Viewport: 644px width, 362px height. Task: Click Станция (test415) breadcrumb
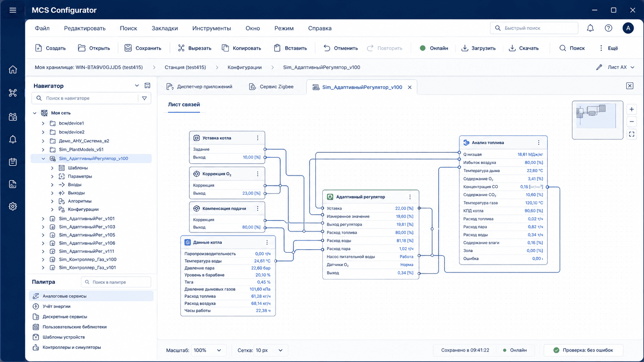185,67
